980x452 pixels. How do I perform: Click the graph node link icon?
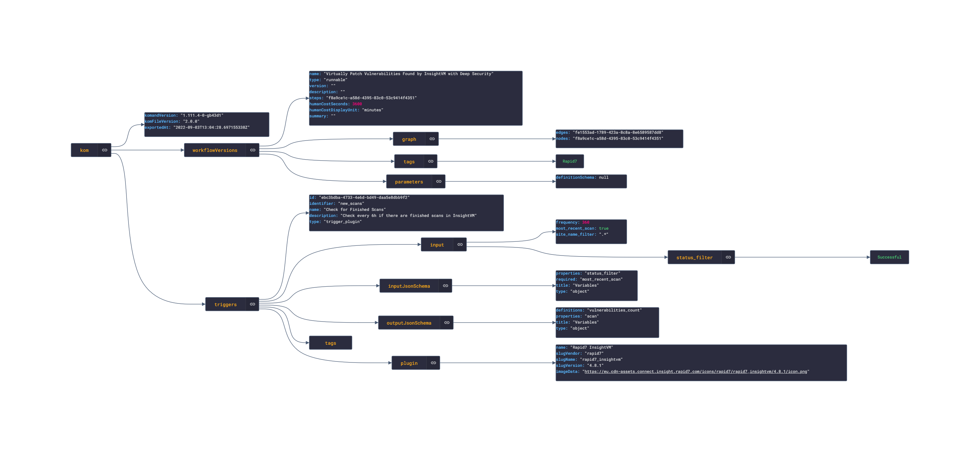tap(432, 139)
